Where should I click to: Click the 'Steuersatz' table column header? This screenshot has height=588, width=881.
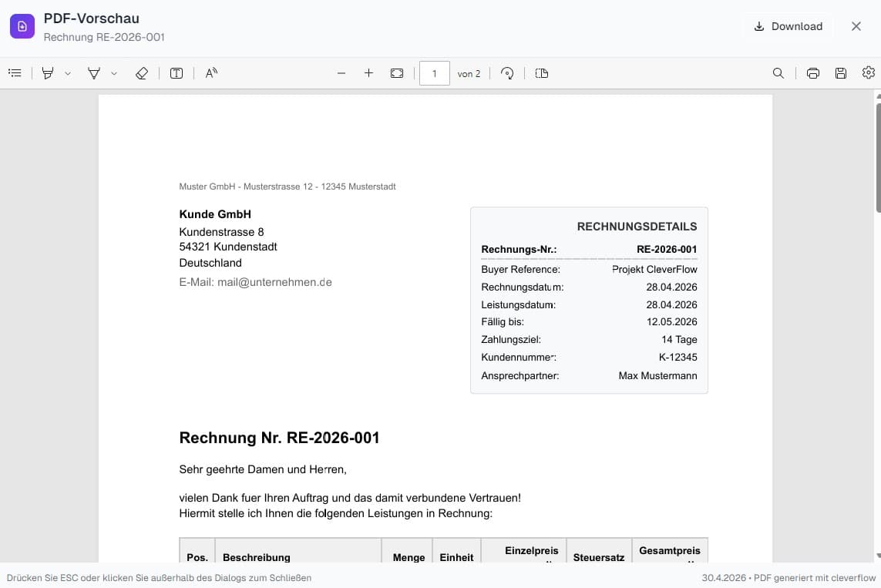(599, 558)
